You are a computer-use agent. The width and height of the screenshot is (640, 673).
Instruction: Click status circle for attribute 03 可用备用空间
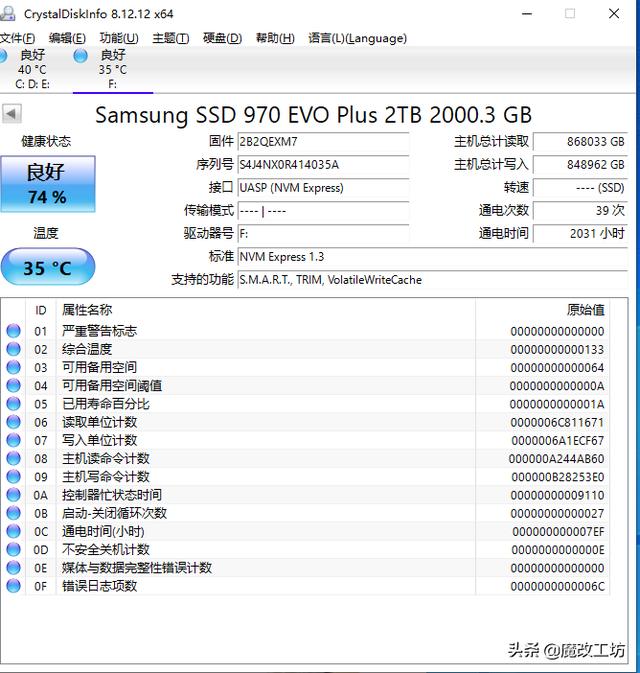click(14, 367)
